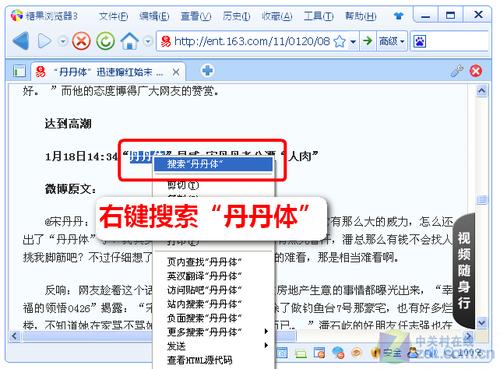Click the Baidu paw search engine icon

[420, 42]
